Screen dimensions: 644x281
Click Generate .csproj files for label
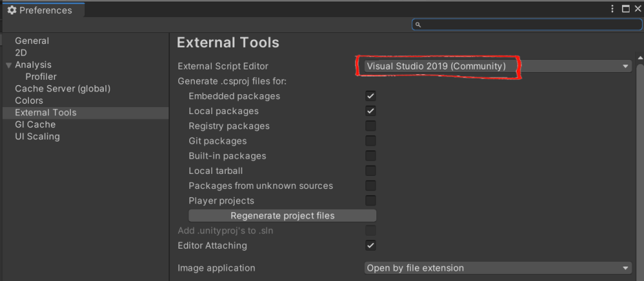[x=232, y=81]
